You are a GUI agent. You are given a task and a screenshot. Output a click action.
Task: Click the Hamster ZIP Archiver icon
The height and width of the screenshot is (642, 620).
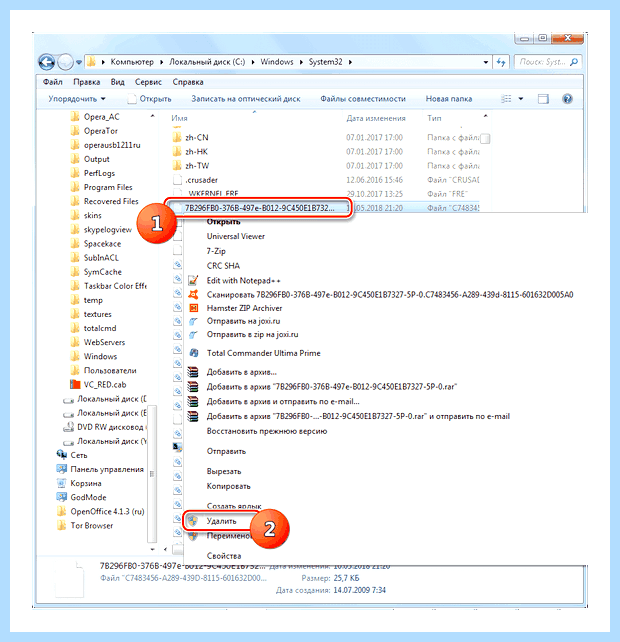193,308
